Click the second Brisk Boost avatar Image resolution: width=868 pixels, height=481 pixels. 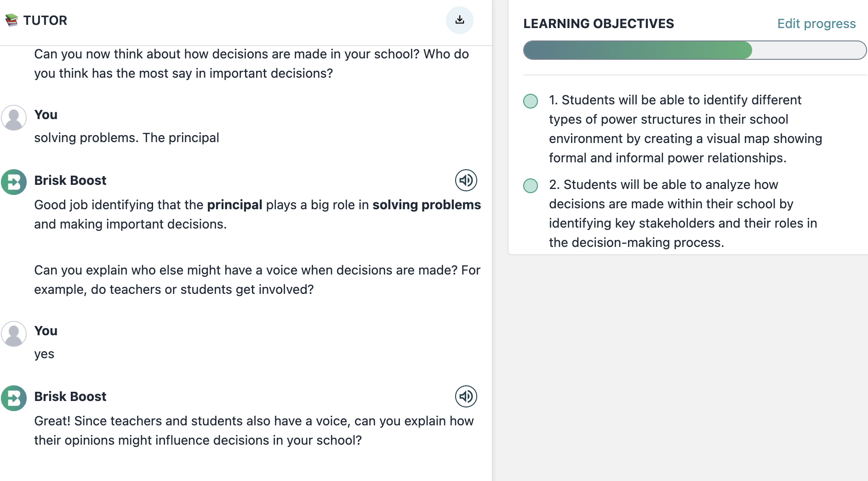pos(14,398)
